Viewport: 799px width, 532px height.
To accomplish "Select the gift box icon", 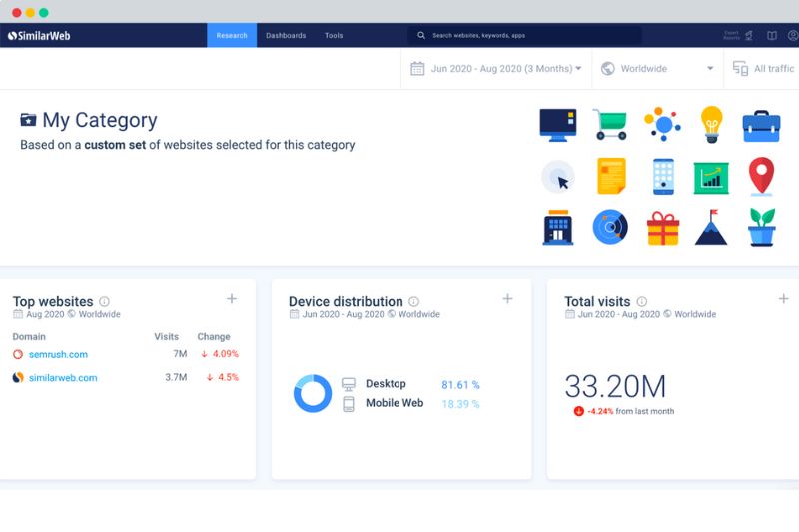I will (663, 229).
